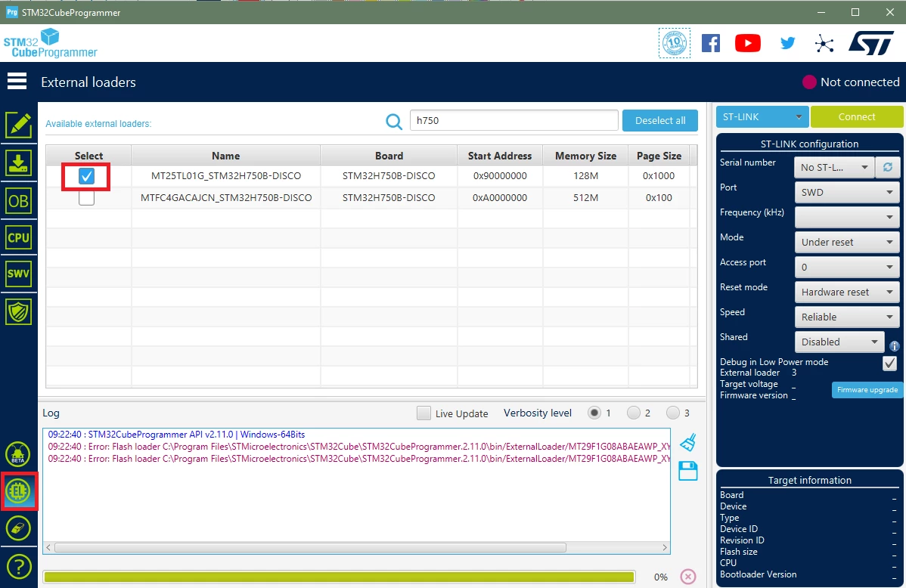
Task: Open the ST-LINK interface dropdown
Action: click(x=762, y=116)
